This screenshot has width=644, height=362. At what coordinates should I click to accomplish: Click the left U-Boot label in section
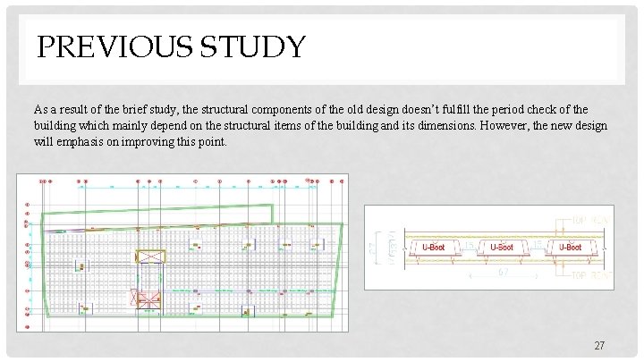433,247
